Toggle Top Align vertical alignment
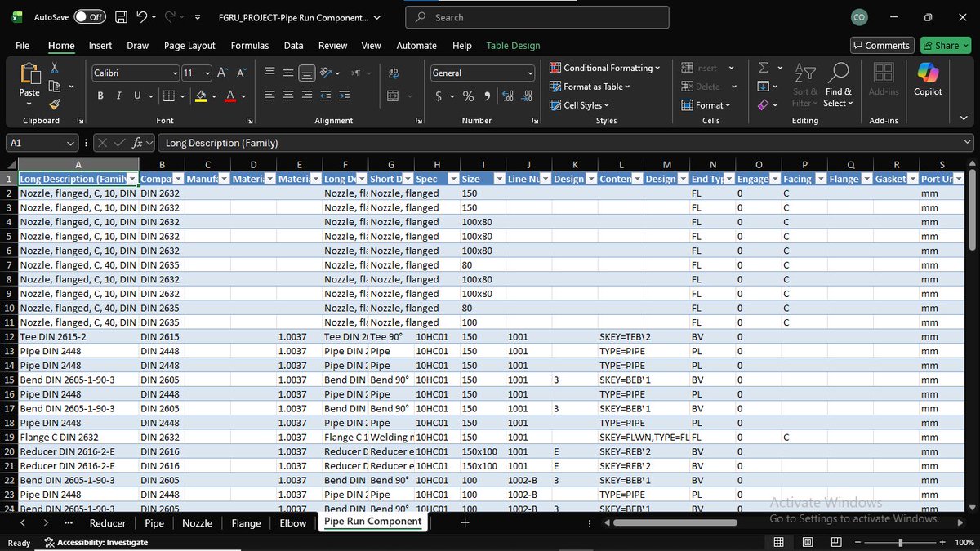Viewport: 980px width, 551px height. coord(269,73)
